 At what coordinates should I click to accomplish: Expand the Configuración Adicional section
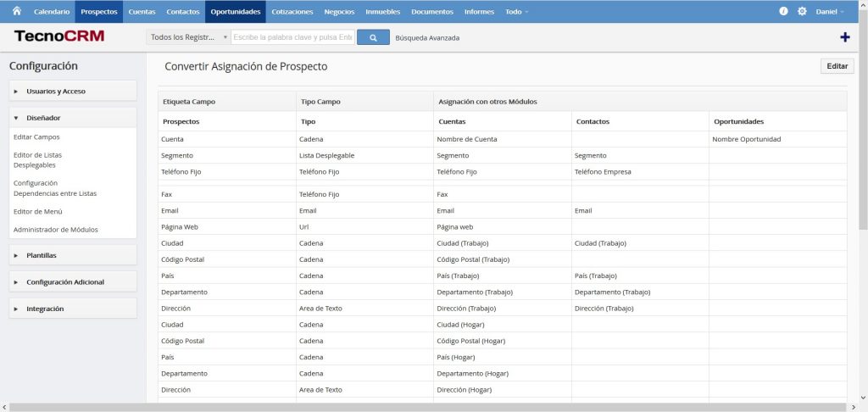click(72, 281)
